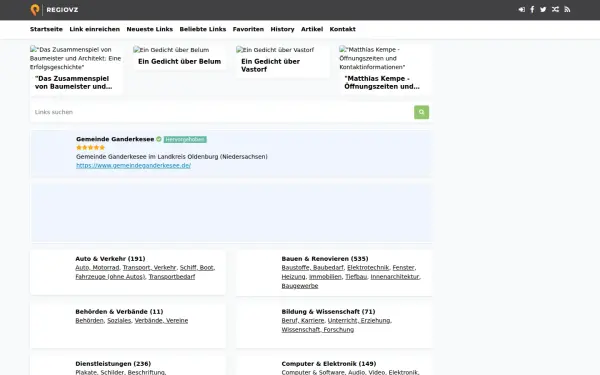Open subcategory Elektrotechnik
The width and height of the screenshot is (600, 375).
tap(368, 267)
